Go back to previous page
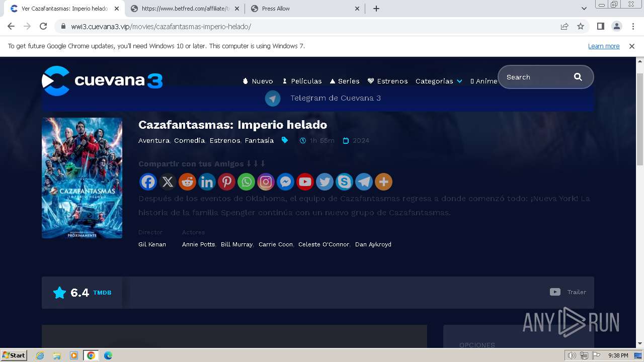The image size is (644, 362). pos(11,26)
